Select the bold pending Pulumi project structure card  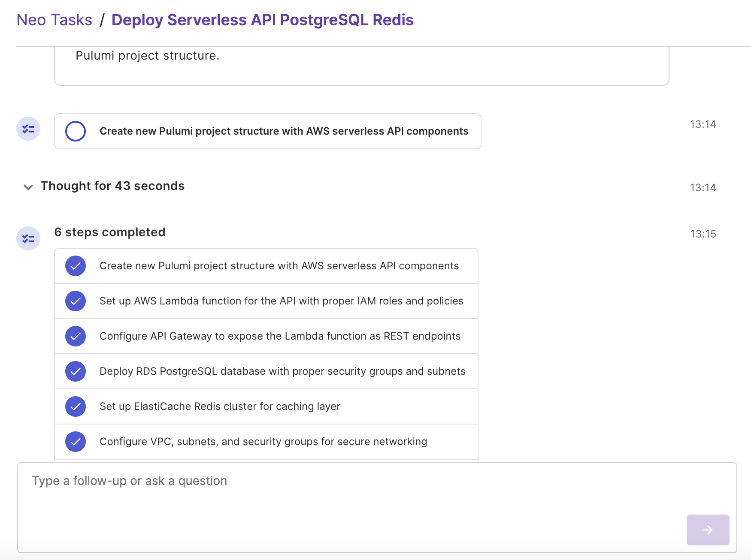point(284,131)
